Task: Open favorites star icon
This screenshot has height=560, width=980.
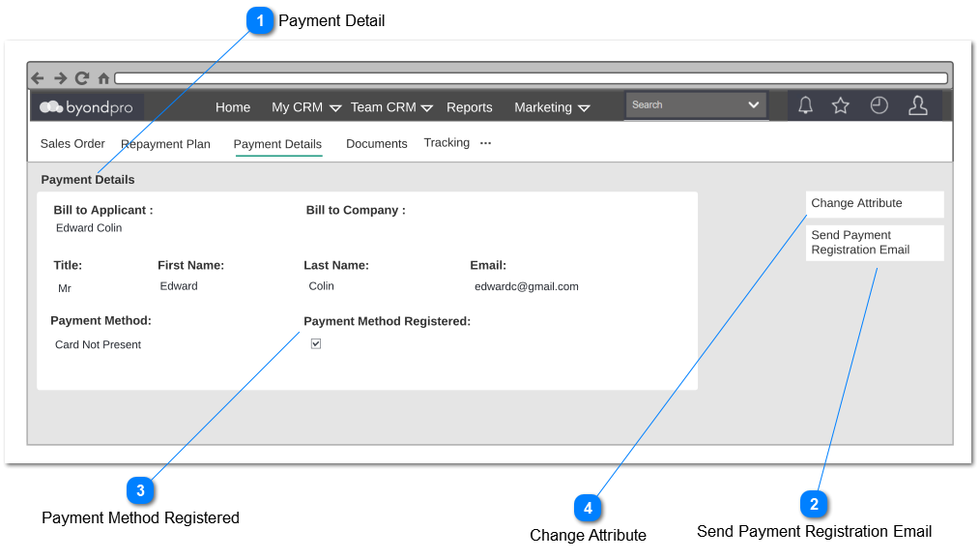Action: click(x=841, y=105)
